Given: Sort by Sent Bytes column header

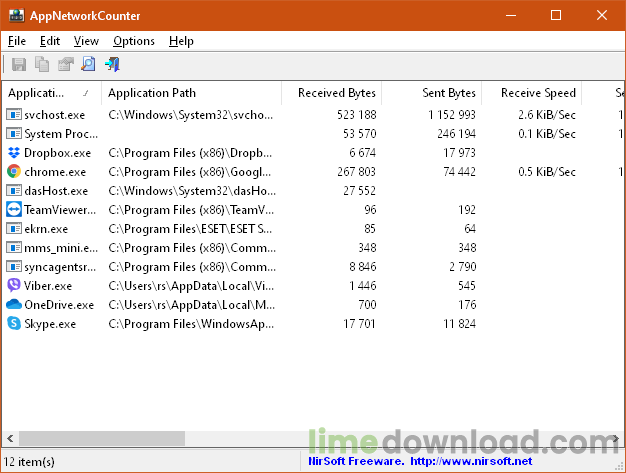Looking at the screenshot, I should pos(432,93).
